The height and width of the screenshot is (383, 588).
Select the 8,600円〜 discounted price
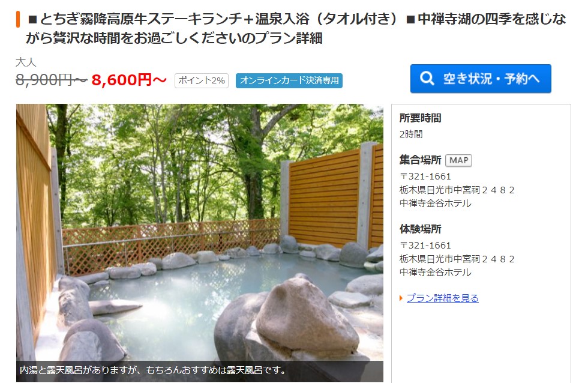tap(129, 80)
